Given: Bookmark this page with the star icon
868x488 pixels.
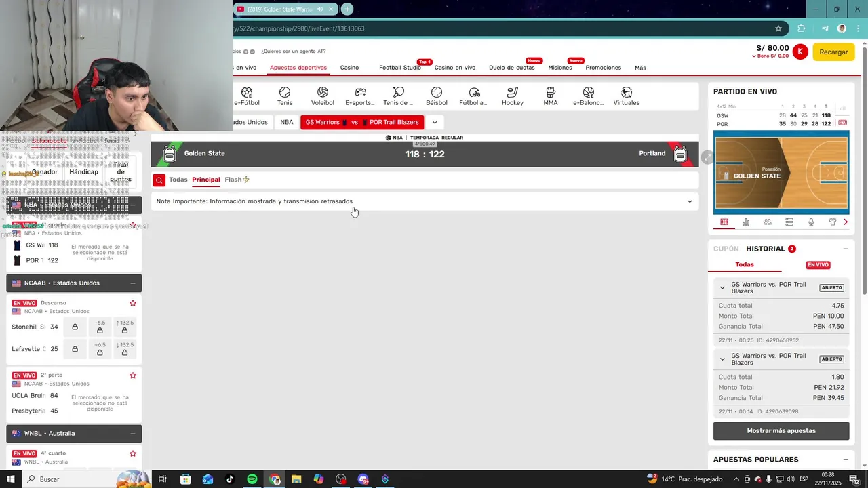Looking at the screenshot, I should [x=778, y=28].
